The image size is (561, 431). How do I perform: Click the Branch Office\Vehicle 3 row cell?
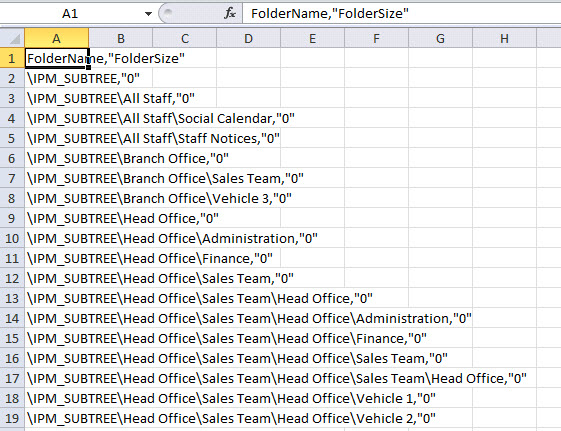57,199
